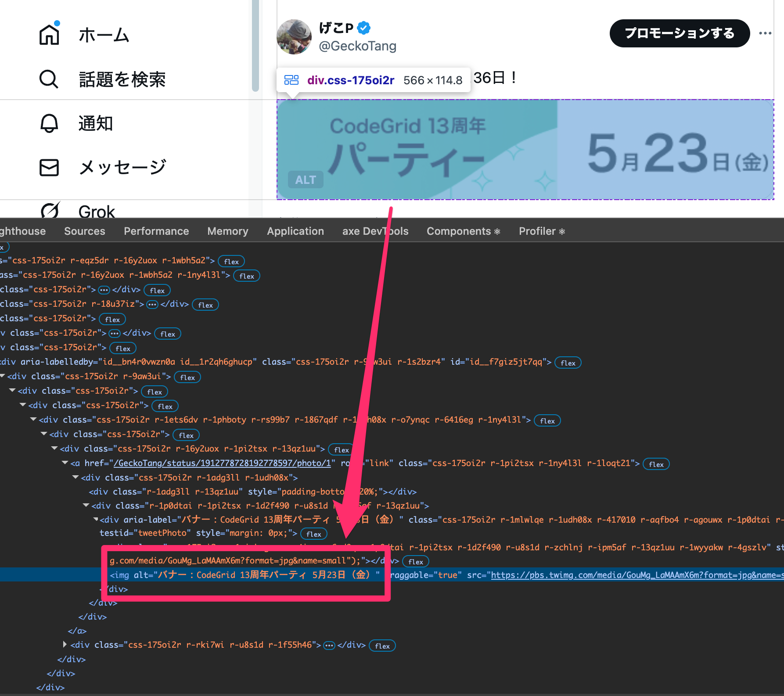This screenshot has height=696, width=784.
Task: Collapse the anchor element linking to photo/1
Action: click(65, 463)
